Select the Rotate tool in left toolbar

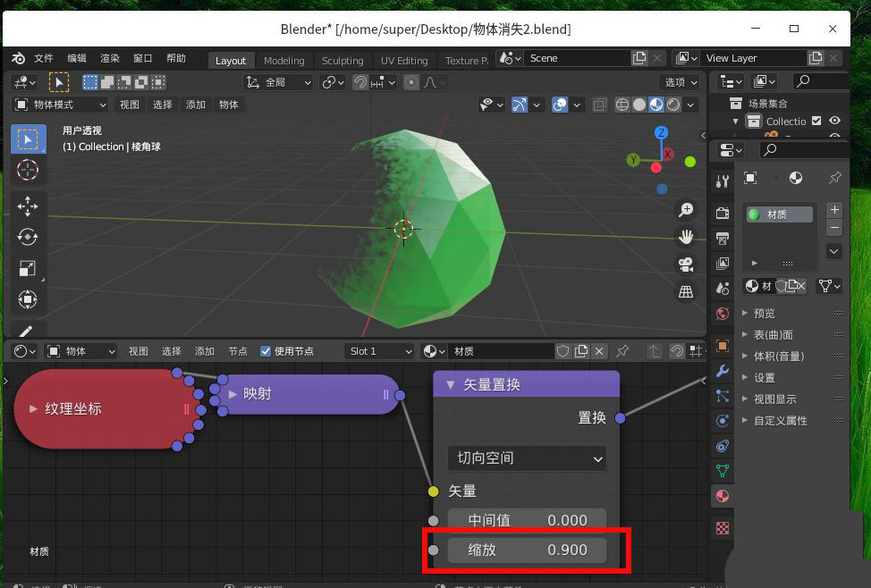(28, 237)
